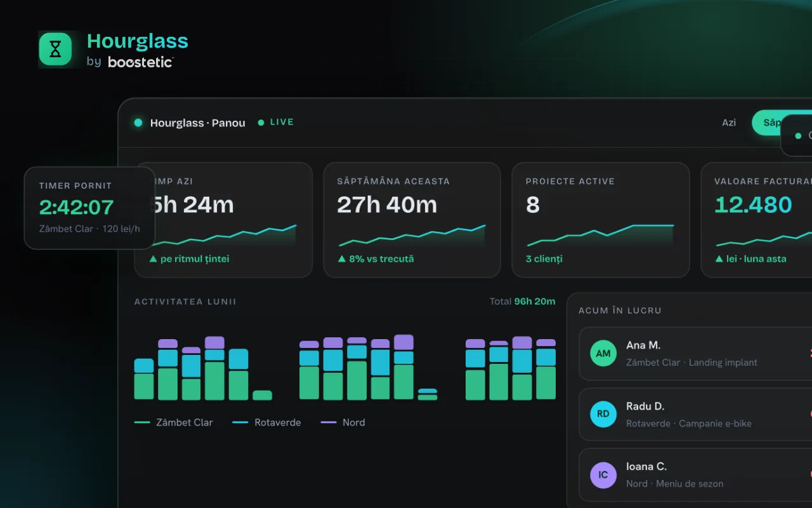Open Ioana C. Nord work row
Viewport: 812px width, 508px height.
(x=695, y=475)
